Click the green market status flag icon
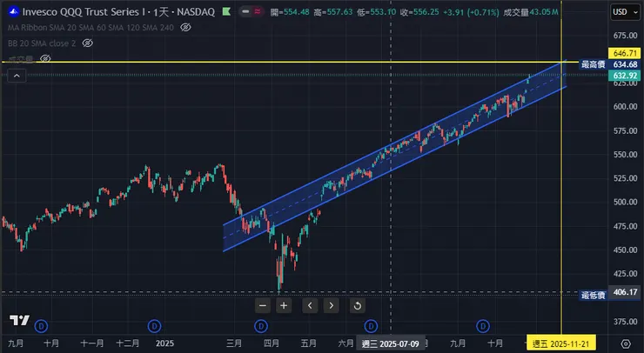 click(226, 11)
